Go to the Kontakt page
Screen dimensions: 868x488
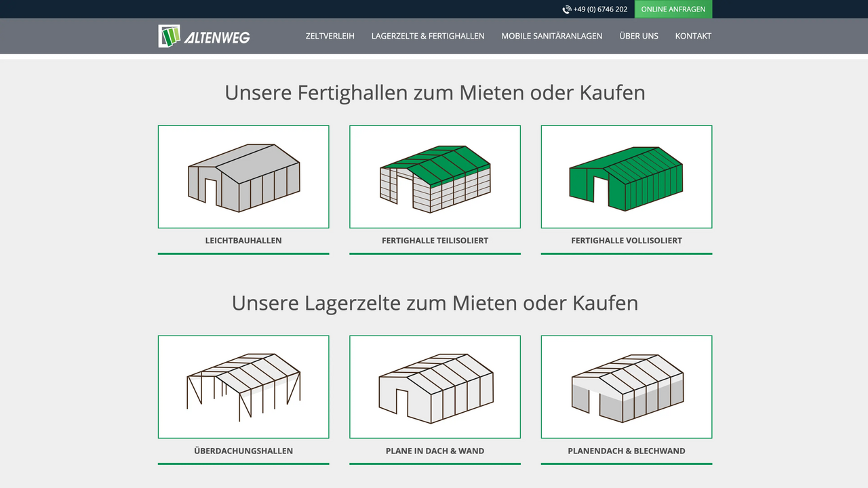[x=693, y=36]
